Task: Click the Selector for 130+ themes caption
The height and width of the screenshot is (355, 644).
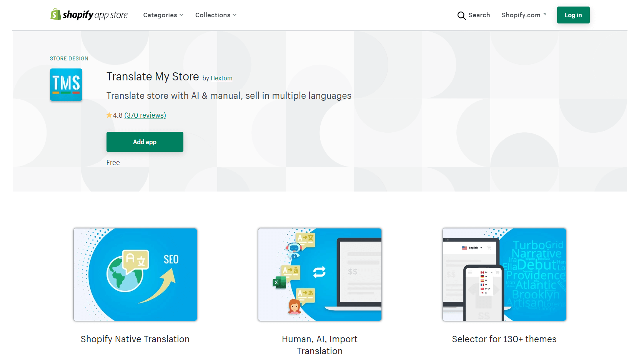Action: coord(504,339)
